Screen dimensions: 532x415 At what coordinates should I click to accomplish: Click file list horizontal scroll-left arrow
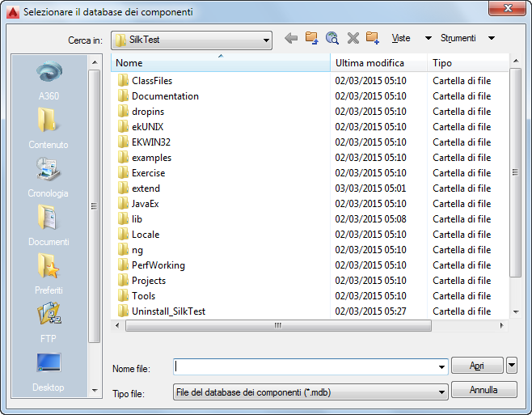(x=117, y=325)
